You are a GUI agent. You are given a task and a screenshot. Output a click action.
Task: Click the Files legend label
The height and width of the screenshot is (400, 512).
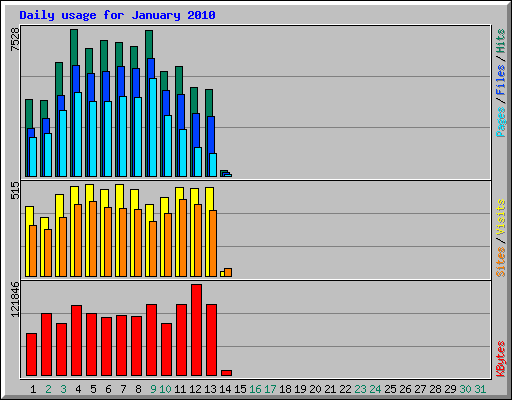(500, 79)
